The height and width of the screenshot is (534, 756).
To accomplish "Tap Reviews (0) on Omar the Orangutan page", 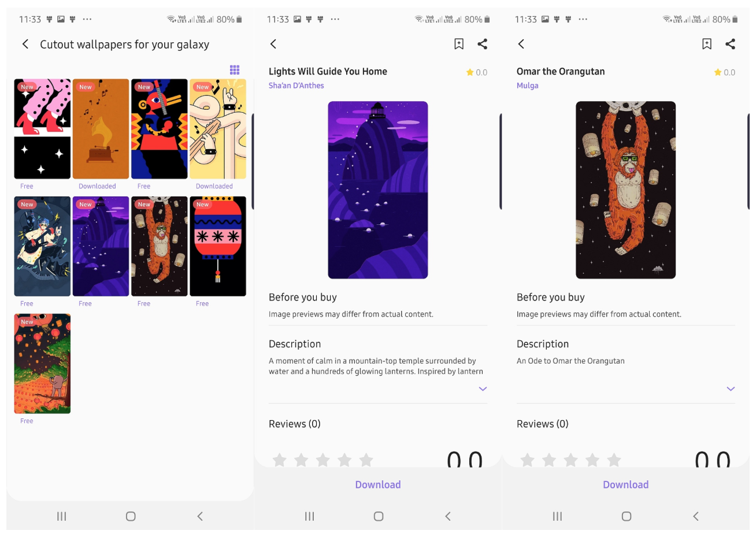I will coord(543,424).
